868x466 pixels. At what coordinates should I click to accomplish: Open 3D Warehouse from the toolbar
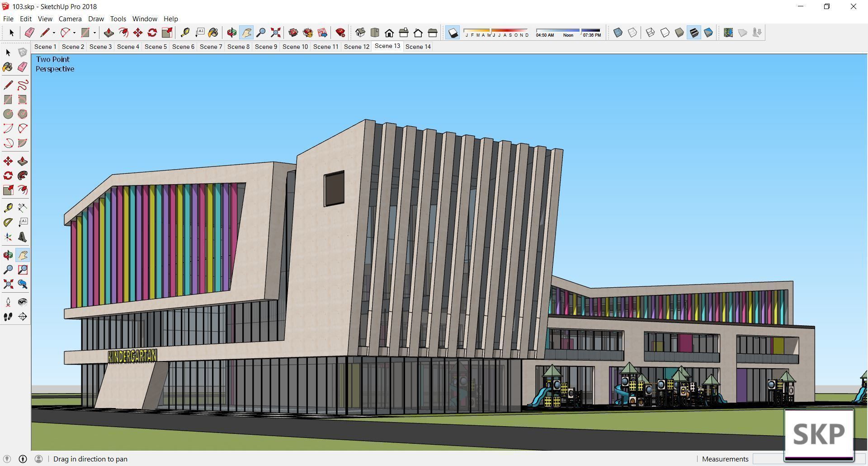coord(293,33)
